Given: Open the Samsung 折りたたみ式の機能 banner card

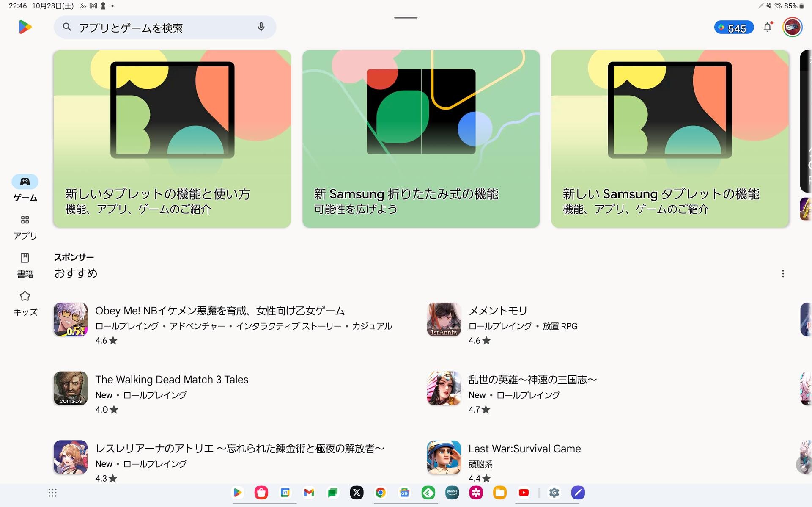Looking at the screenshot, I should tap(421, 139).
